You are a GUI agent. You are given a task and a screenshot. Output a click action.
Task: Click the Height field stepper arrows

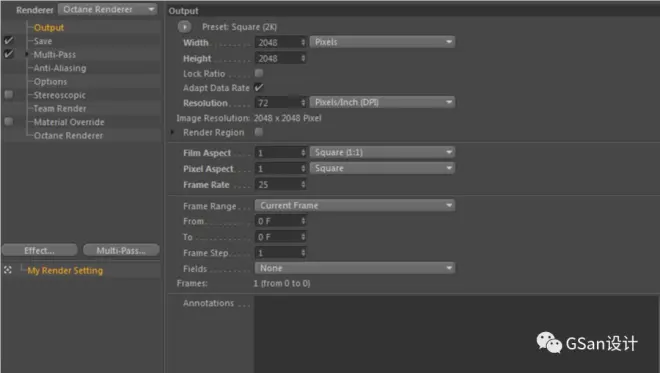tap(303, 58)
